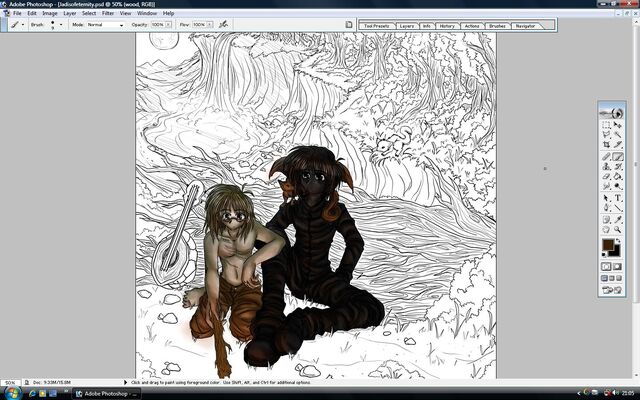This screenshot has height=400, width=640.
Task: Click the Windows Start button
Action: click(12, 393)
